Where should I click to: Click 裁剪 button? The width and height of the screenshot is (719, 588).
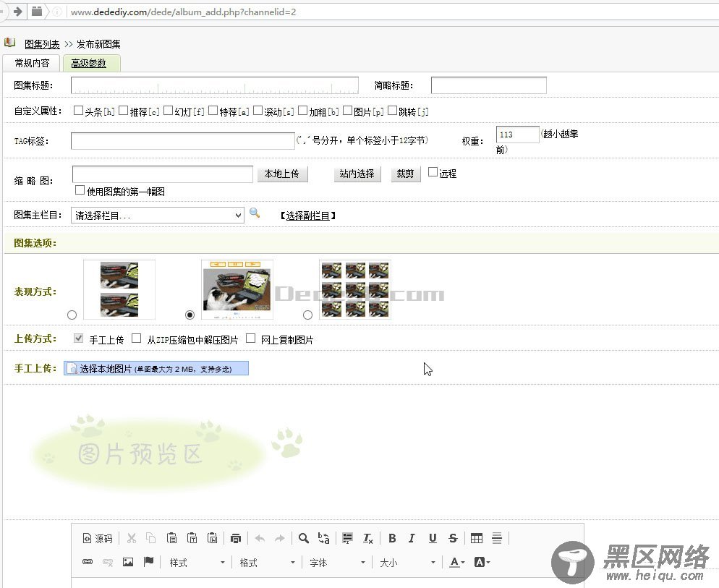pos(405,174)
